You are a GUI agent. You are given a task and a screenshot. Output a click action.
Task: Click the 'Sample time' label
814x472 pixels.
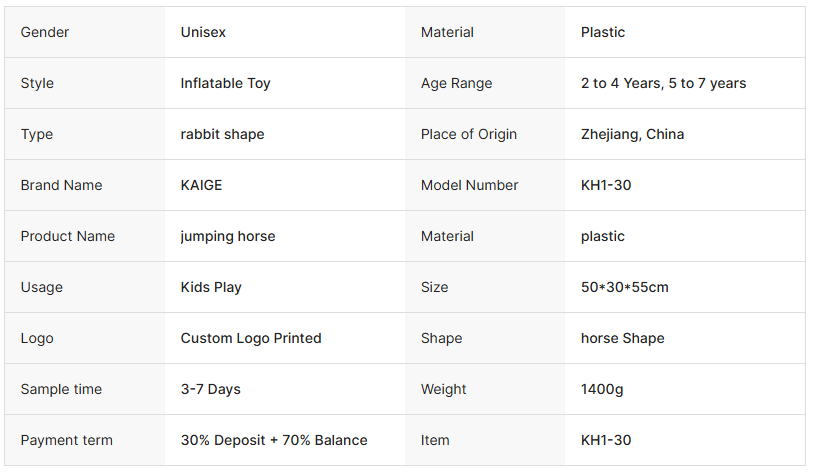(x=61, y=390)
